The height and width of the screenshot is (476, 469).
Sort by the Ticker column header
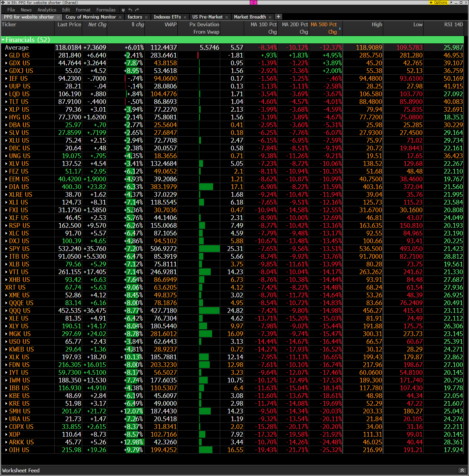tap(9, 25)
